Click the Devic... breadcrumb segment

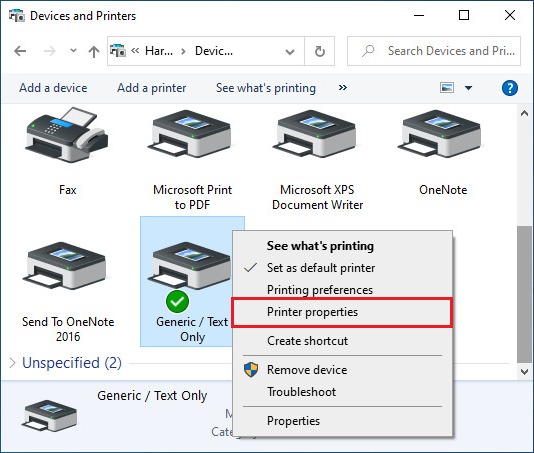(x=214, y=51)
